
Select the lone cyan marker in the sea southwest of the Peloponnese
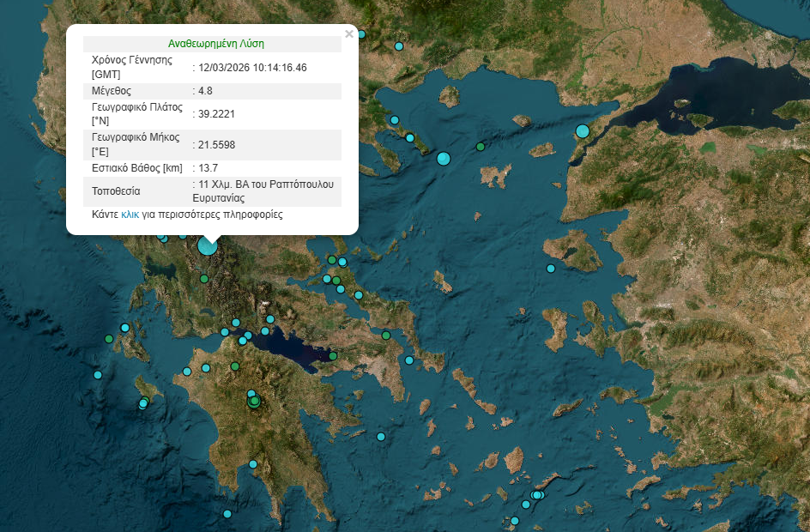click(x=227, y=514)
